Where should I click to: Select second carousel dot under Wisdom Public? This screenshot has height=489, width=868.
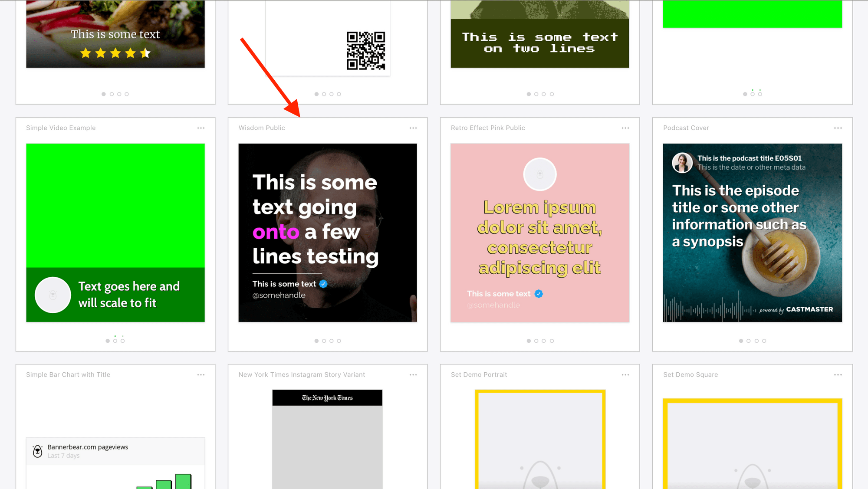(324, 341)
